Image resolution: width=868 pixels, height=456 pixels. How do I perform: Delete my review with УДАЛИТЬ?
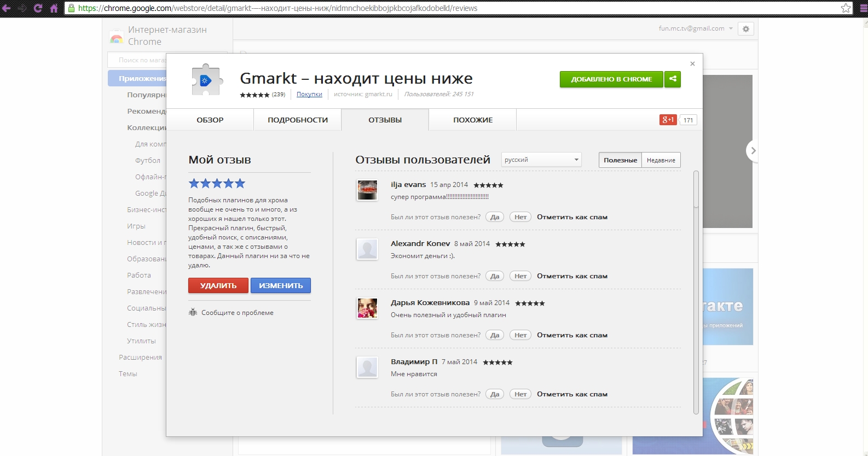(x=218, y=285)
